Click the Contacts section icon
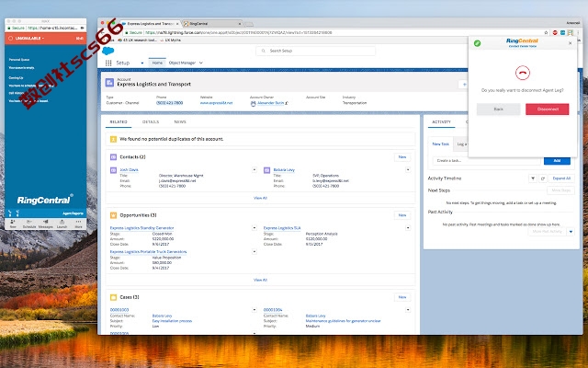The height and width of the screenshot is (368, 588). [x=113, y=157]
